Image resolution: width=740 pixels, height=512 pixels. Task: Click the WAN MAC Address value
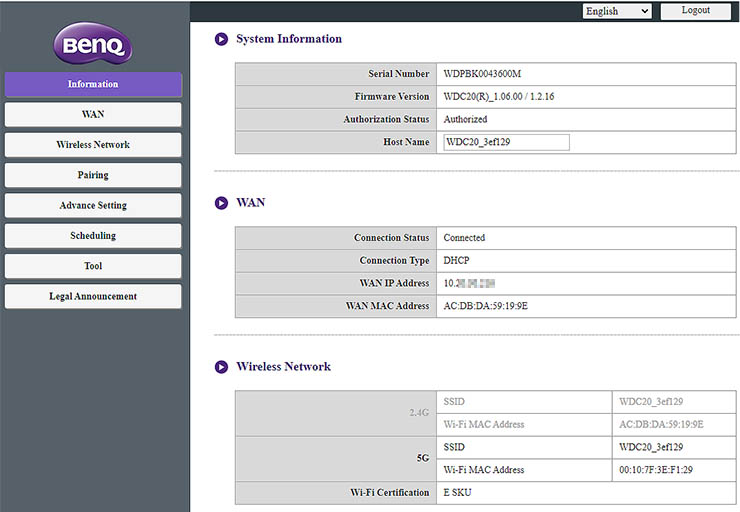(485, 306)
